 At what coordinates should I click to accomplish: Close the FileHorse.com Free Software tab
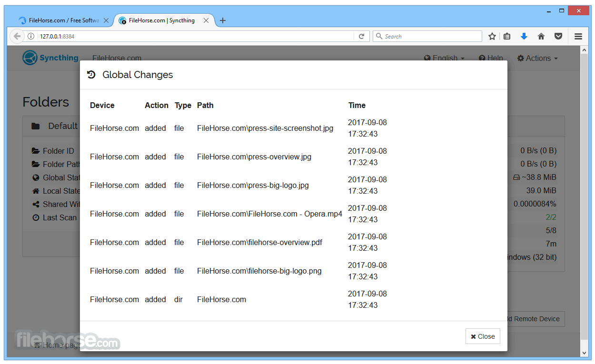[x=106, y=20]
